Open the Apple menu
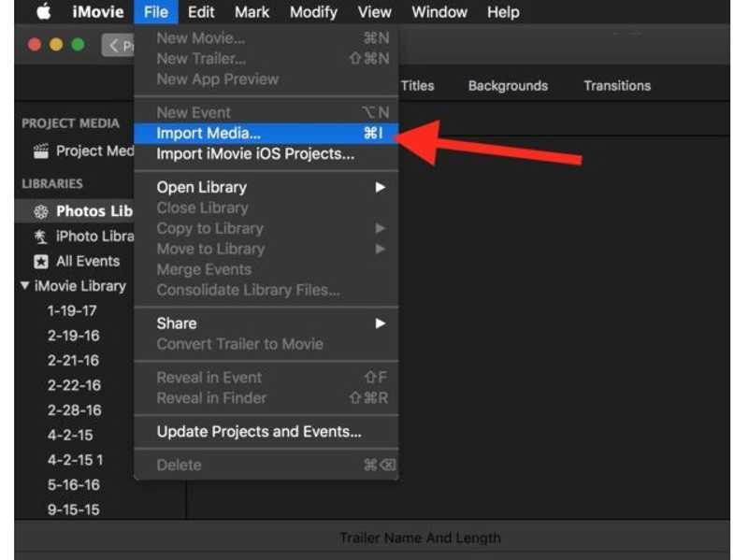 click(44, 11)
